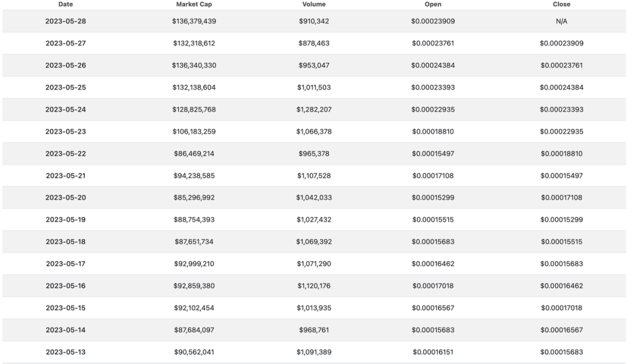The width and height of the screenshot is (627, 364).
Task: Click volume $953,047 cell
Action: click(314, 65)
